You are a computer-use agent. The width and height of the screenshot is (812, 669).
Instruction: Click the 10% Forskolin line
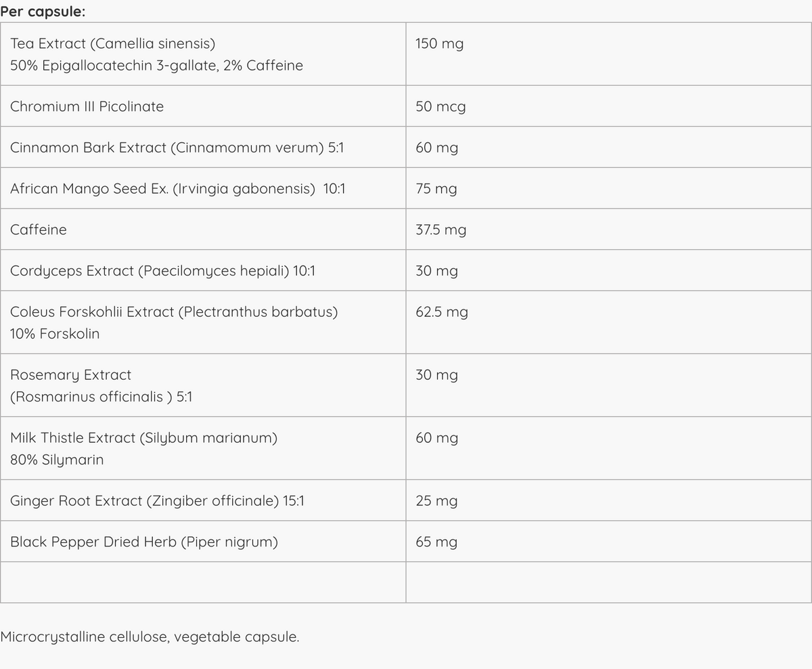55,334
